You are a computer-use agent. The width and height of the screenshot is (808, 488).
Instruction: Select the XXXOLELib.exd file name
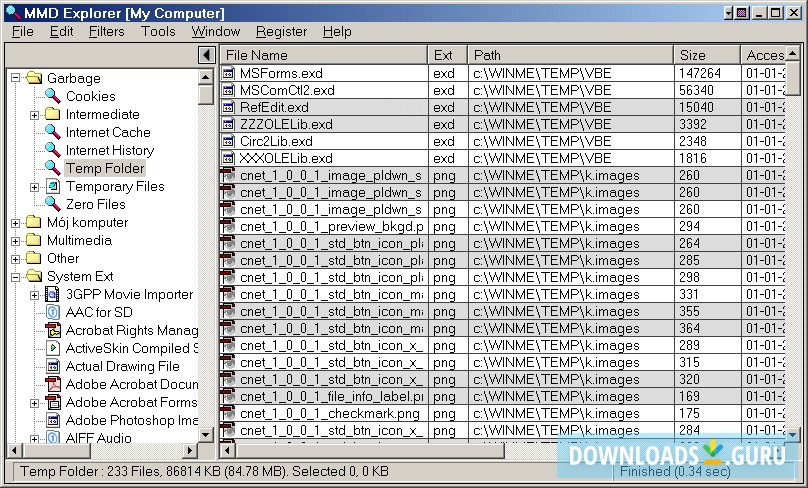pos(286,158)
